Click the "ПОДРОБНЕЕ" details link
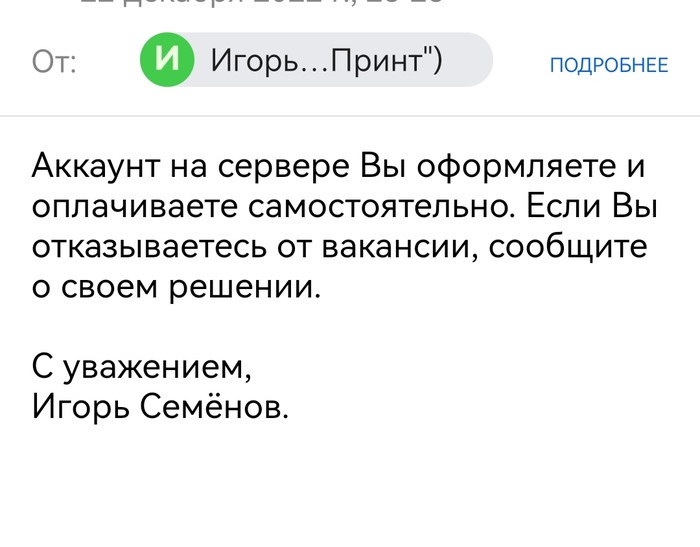The image size is (700, 547). 608,66
